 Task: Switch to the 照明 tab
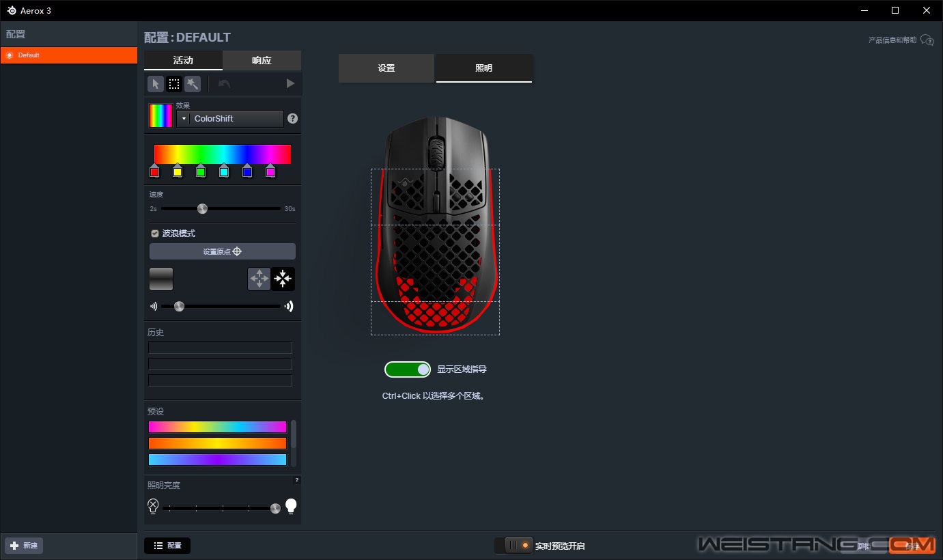(x=484, y=68)
